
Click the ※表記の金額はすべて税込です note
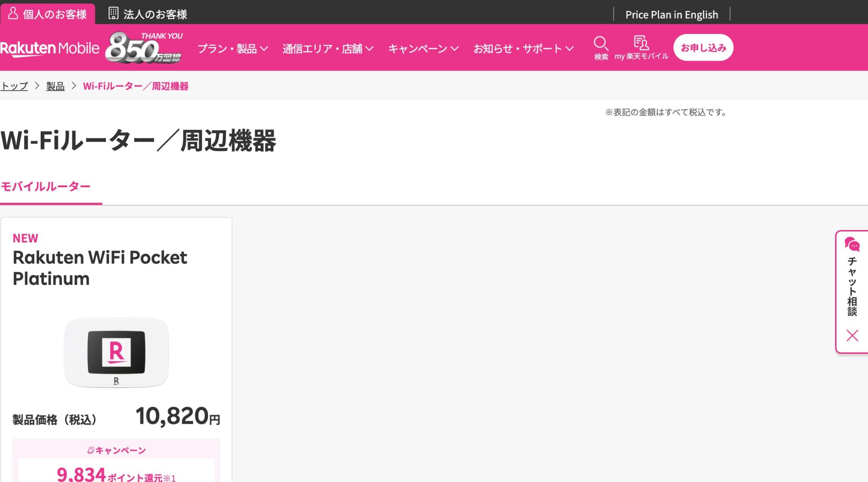[x=666, y=112]
